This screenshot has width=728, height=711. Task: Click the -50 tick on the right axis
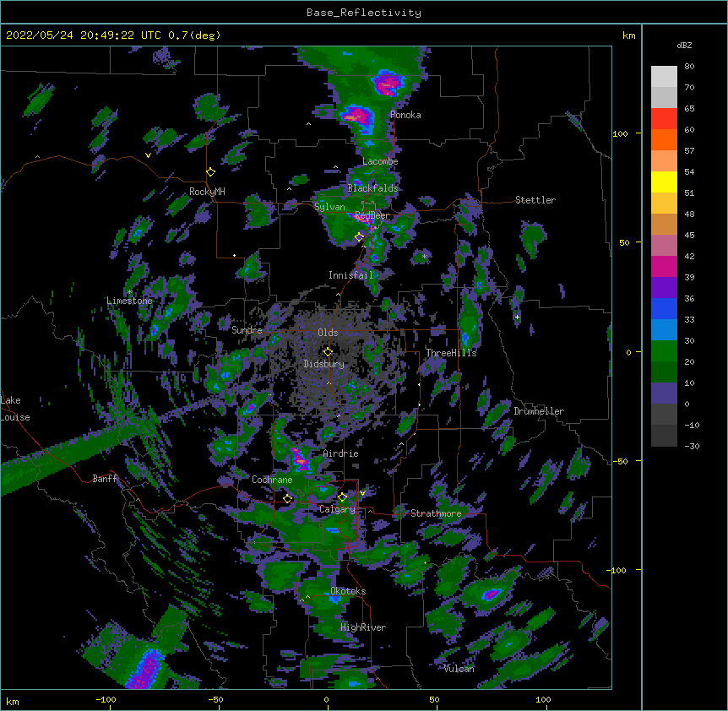click(620, 461)
